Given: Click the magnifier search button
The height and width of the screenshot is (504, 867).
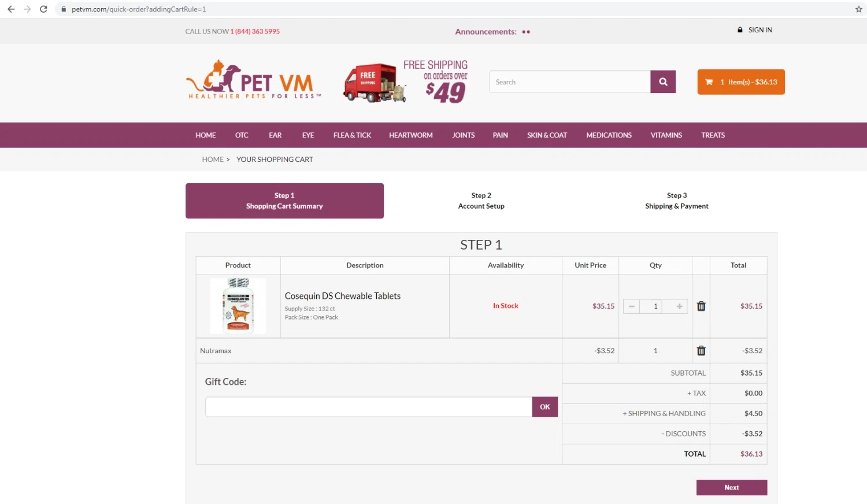Looking at the screenshot, I should (663, 82).
